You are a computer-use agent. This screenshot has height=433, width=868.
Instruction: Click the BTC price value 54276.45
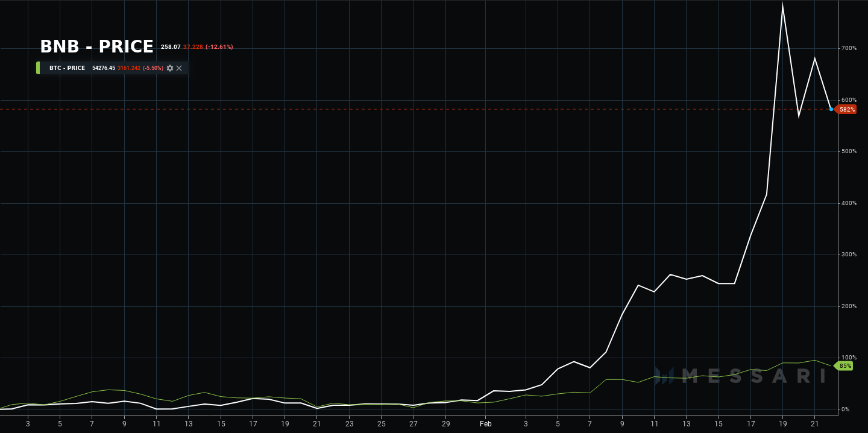104,68
